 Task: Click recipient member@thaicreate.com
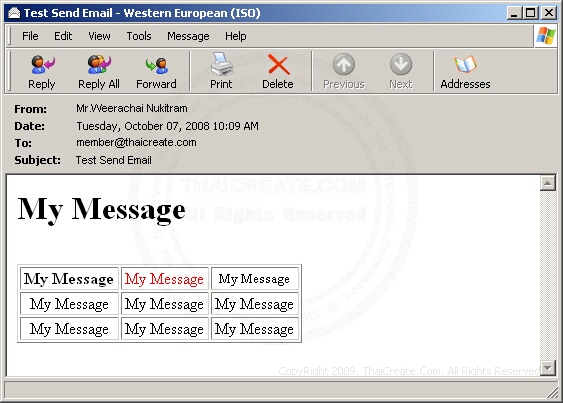136,143
